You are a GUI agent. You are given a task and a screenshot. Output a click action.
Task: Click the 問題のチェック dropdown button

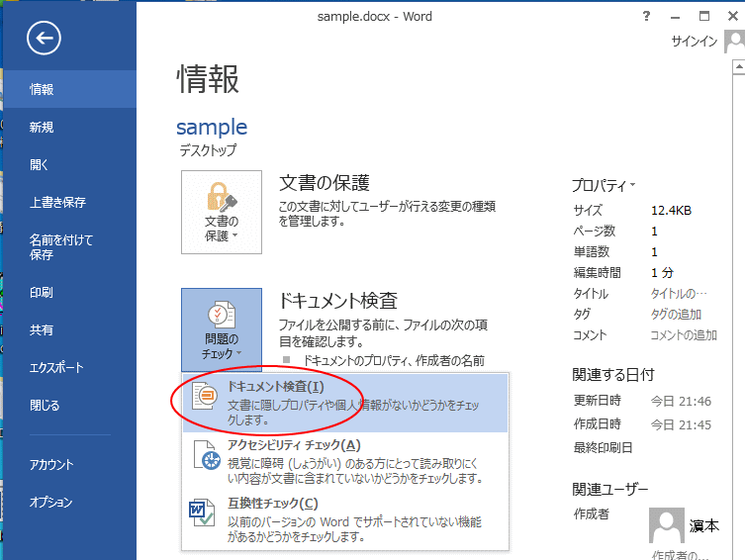[x=222, y=329]
